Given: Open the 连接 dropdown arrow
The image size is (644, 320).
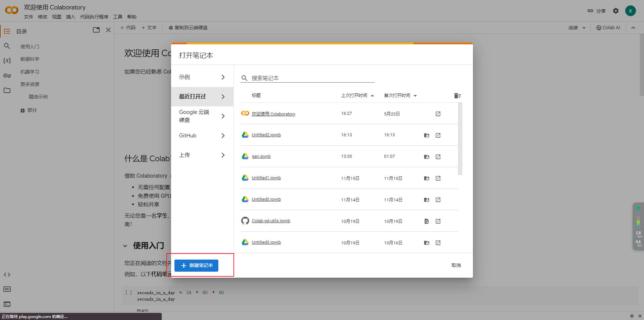Looking at the screenshot, I should point(584,28).
